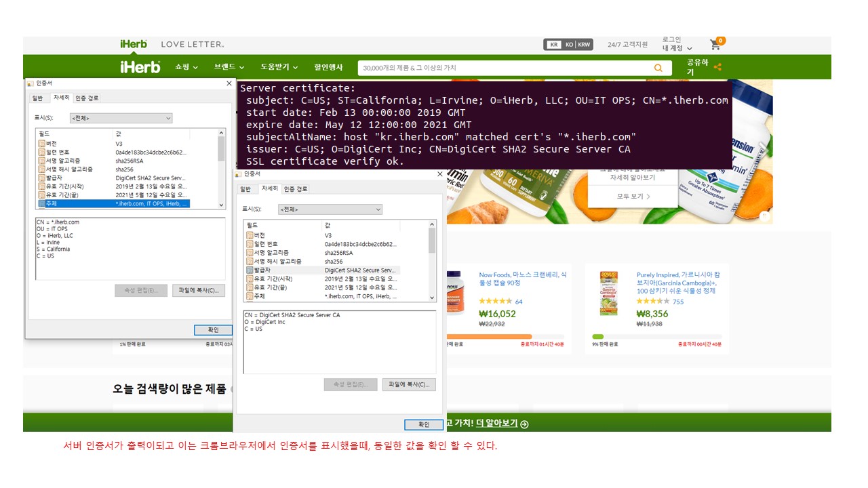
Task: Click the search magnifier icon
Action: pos(658,68)
